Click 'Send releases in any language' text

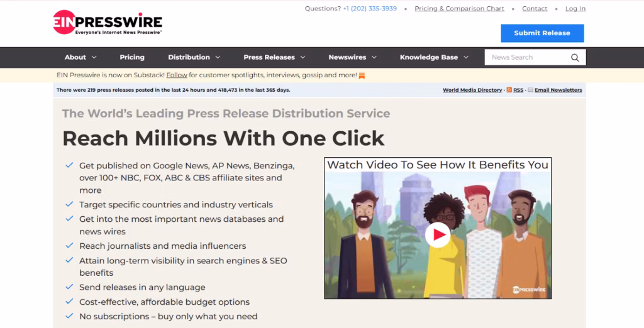[142, 287]
